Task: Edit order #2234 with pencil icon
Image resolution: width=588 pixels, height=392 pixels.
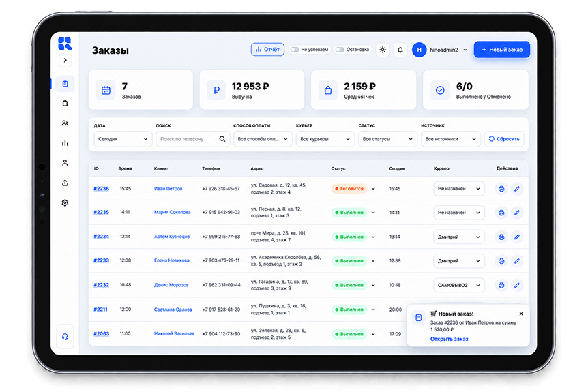Action: point(517,237)
